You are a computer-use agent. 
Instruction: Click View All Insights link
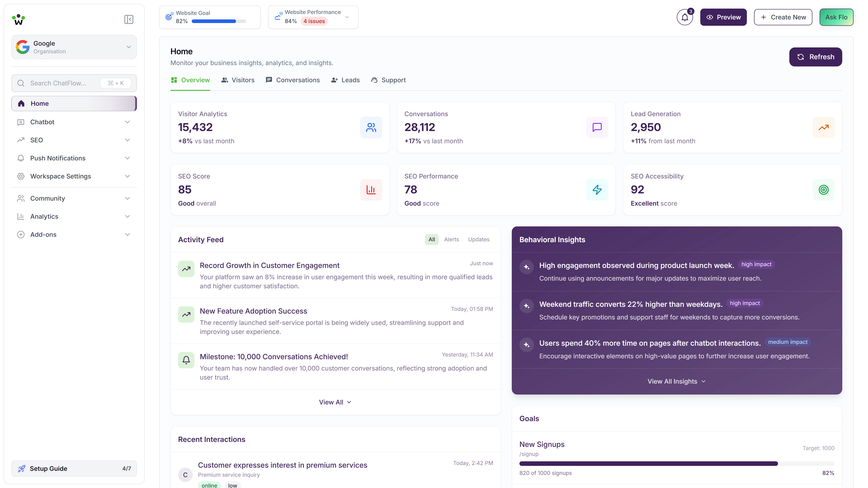pyautogui.click(x=676, y=381)
